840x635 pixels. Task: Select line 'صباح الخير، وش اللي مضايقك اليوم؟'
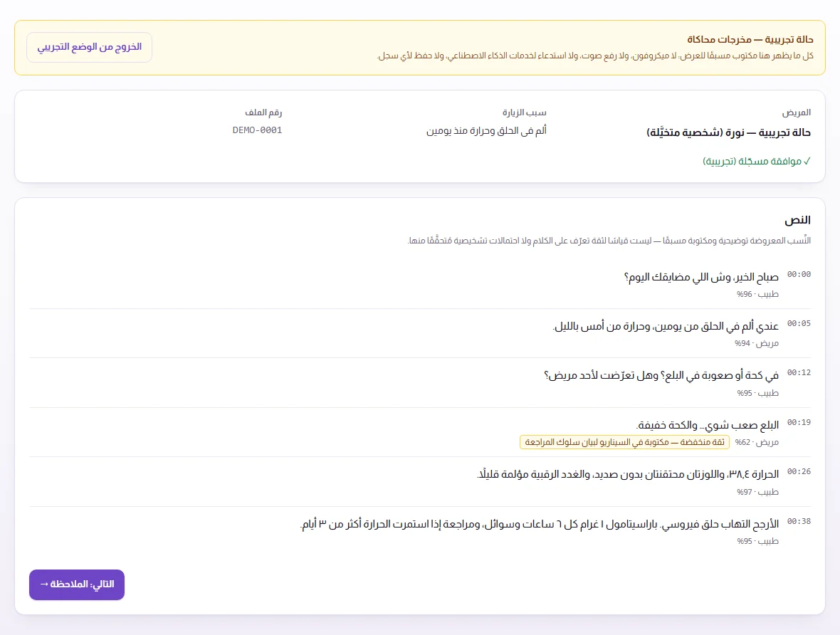[701, 277]
